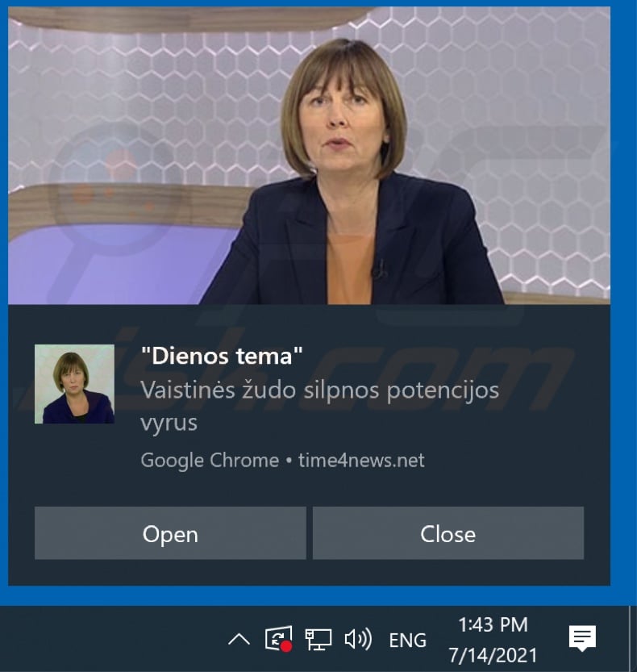Screen dimensions: 637x672
Task: Click the time4news.net source label
Action: (x=361, y=461)
